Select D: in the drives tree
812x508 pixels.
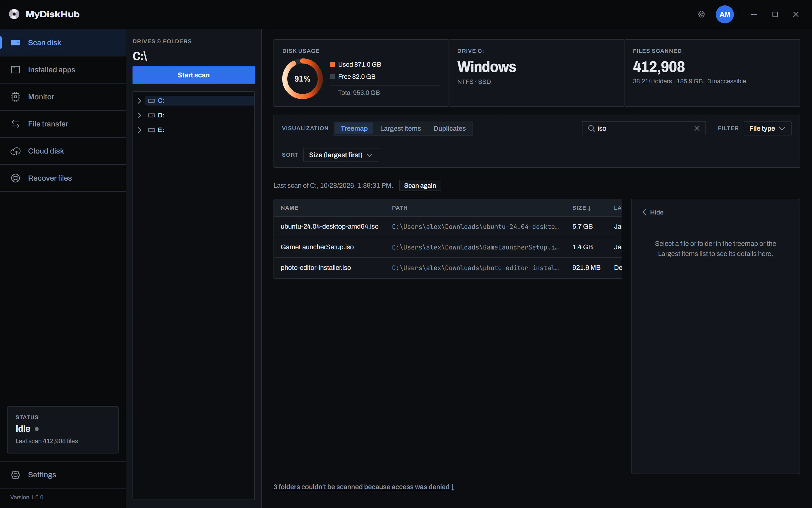pyautogui.click(x=200, y=115)
